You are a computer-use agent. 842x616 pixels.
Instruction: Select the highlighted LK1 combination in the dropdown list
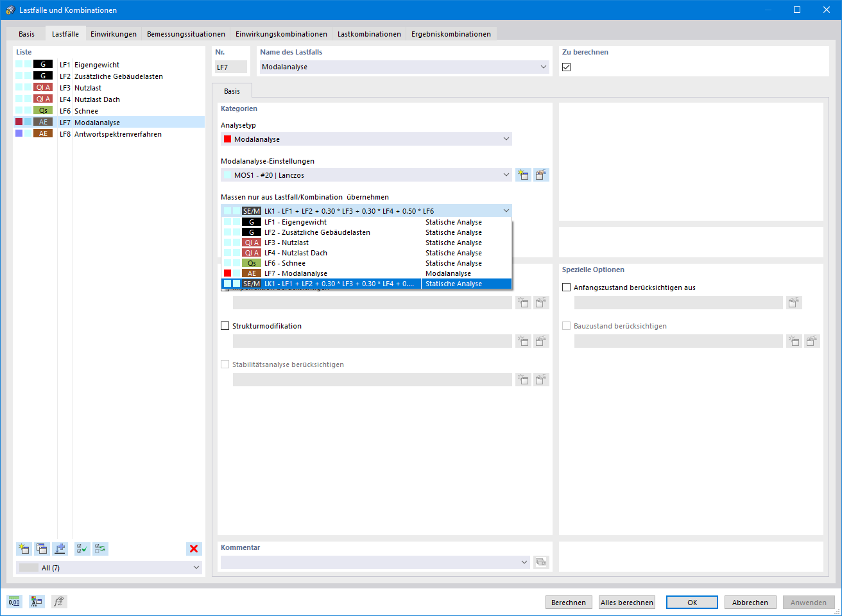pyautogui.click(x=366, y=284)
